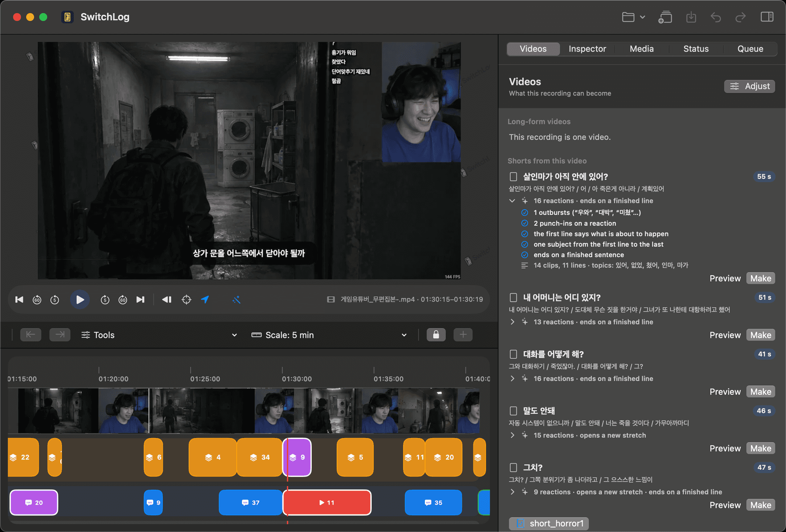Click the blue location arrow icon
The height and width of the screenshot is (532, 786).
pos(205,300)
